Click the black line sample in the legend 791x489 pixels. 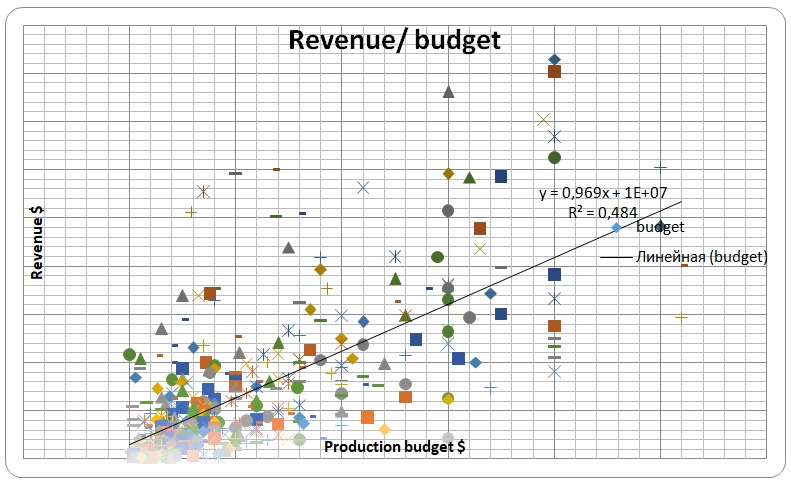(x=617, y=258)
